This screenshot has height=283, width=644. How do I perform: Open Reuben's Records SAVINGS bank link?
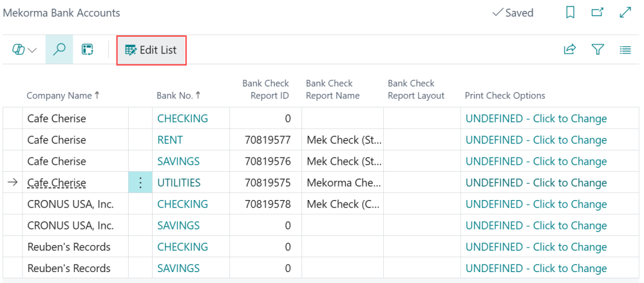pos(178,268)
